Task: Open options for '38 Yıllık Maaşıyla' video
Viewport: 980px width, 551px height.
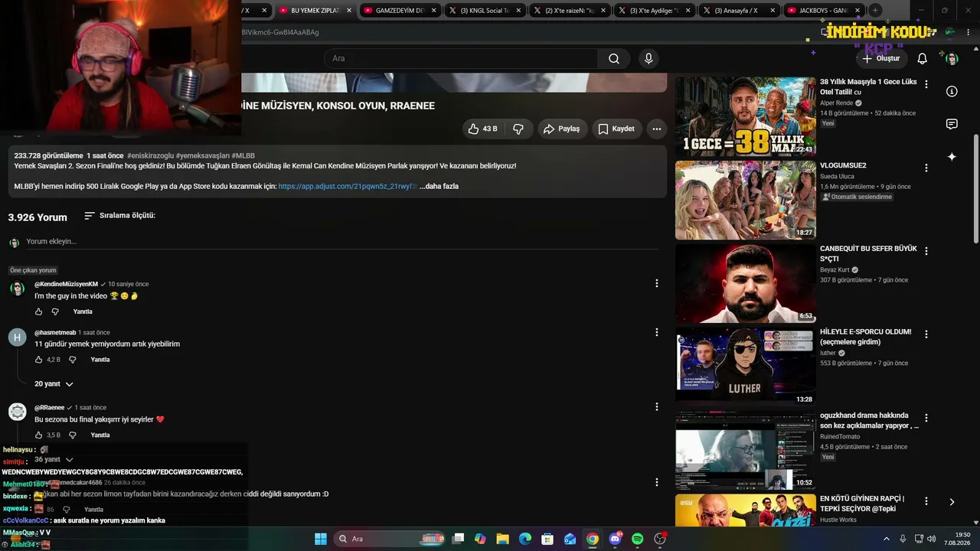Action: (x=926, y=84)
